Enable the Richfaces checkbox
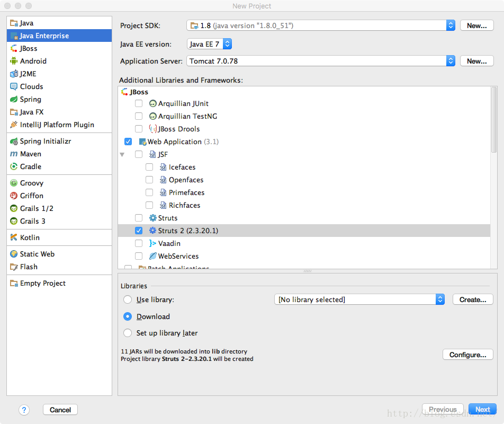This screenshot has height=424, width=504. [x=149, y=205]
